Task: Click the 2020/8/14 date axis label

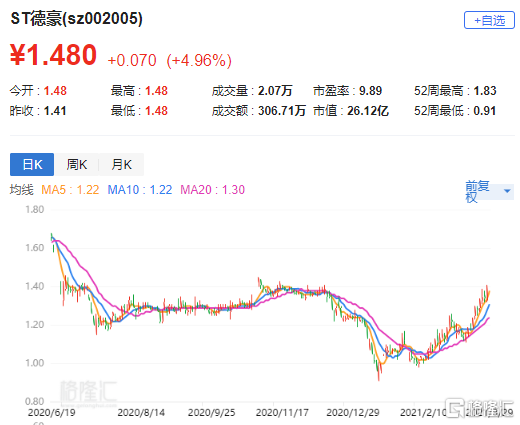Action: (141, 413)
